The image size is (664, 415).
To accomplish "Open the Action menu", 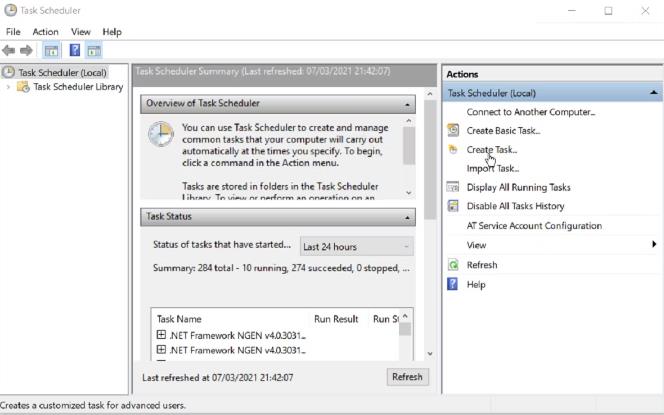I will pyautogui.click(x=45, y=32).
